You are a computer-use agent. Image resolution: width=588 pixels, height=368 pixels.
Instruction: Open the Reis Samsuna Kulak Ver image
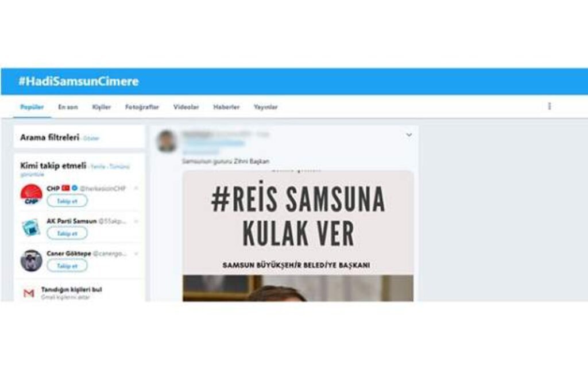click(298, 236)
